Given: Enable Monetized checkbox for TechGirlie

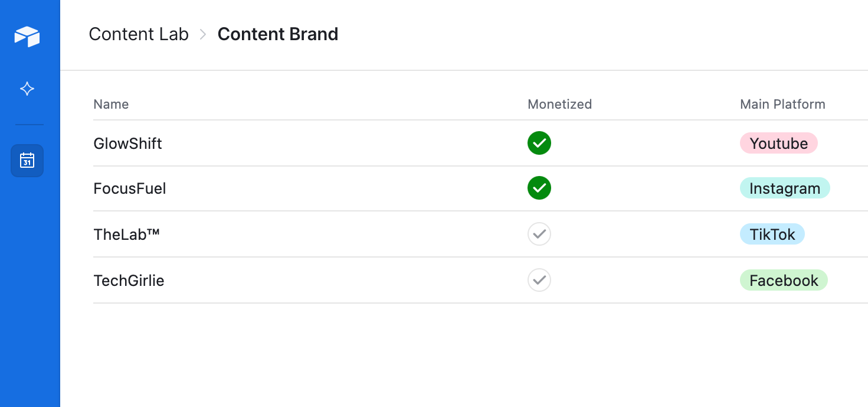Looking at the screenshot, I should coord(539,280).
